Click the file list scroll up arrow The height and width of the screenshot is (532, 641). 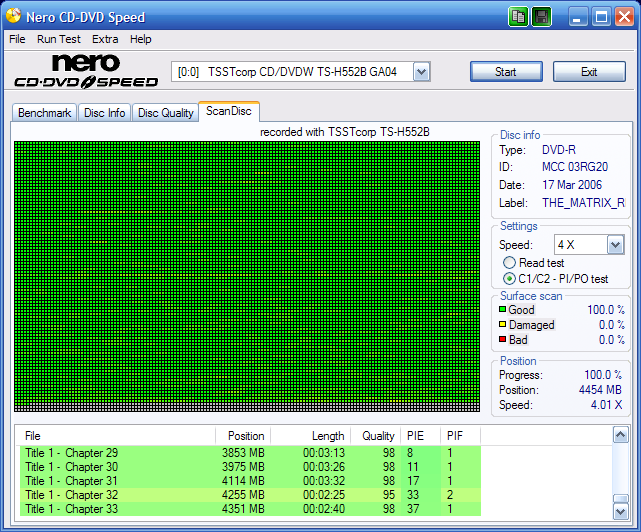point(621,435)
